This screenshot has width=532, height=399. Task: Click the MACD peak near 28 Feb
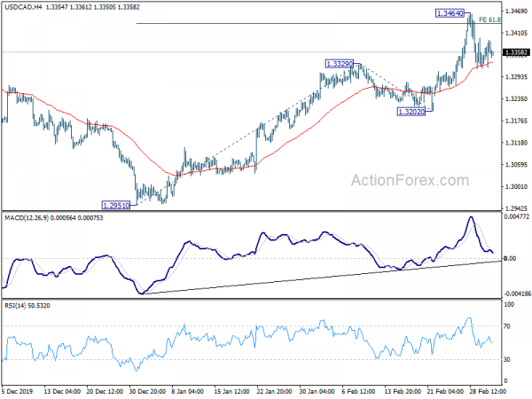click(x=471, y=217)
